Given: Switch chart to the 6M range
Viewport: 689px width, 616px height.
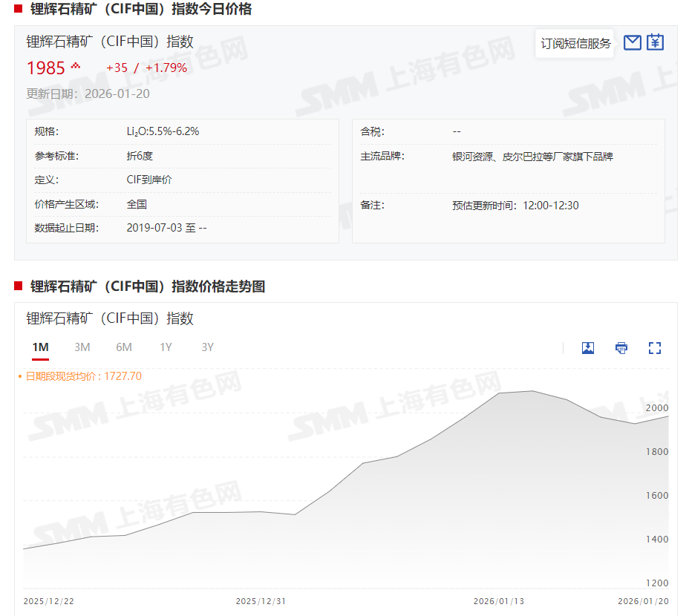Looking at the screenshot, I should click(123, 347).
